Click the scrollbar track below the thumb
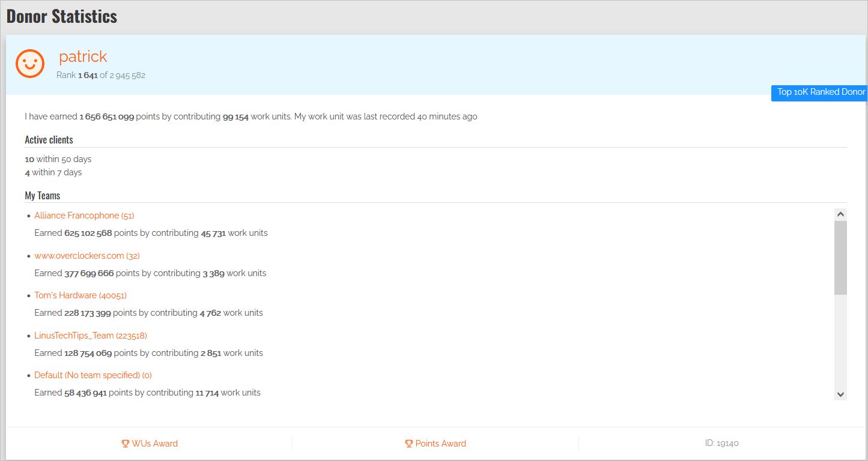The width and height of the screenshot is (868, 461). (x=840, y=342)
